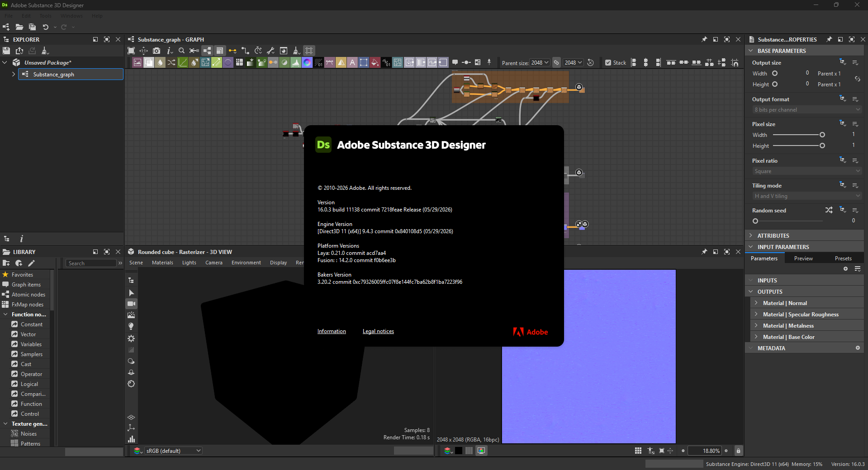Reset the parent size with the circular arrow
This screenshot has height=470, width=868.
point(590,63)
